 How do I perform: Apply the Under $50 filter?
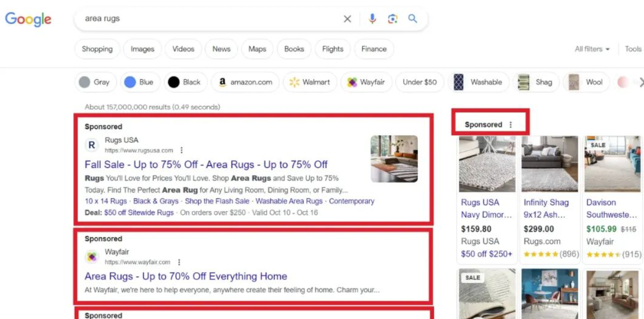pos(420,82)
